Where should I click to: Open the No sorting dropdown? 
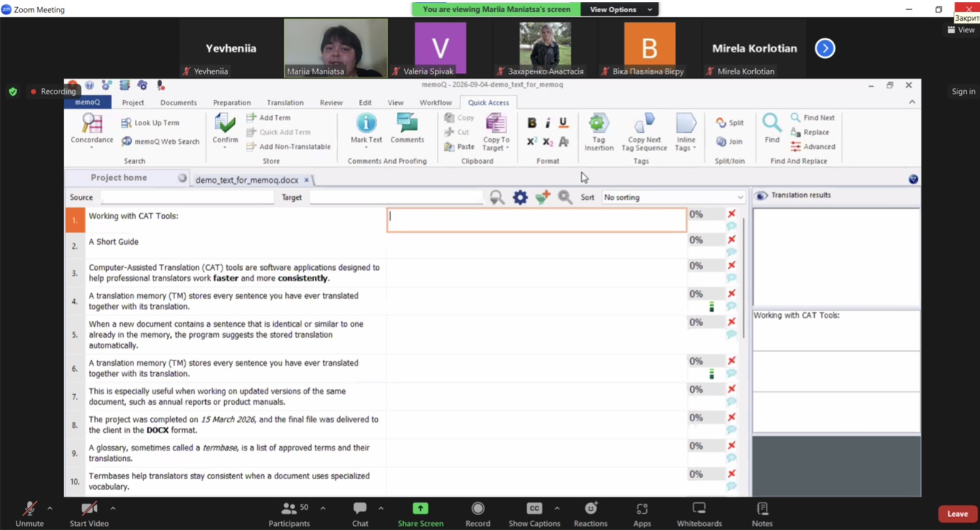click(x=673, y=197)
